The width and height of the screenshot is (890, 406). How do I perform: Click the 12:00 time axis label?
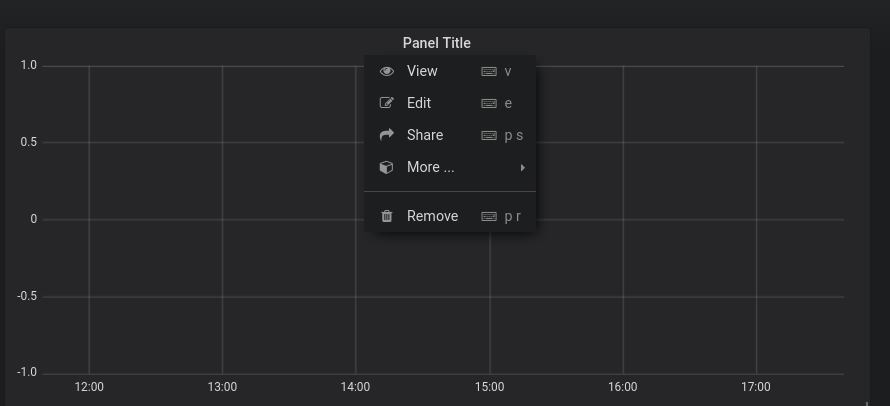point(89,387)
